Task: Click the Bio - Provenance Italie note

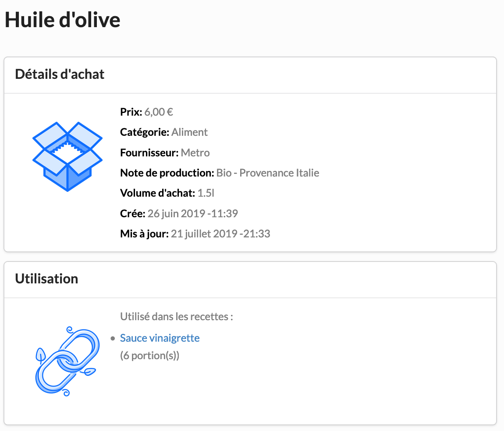Action: (267, 173)
